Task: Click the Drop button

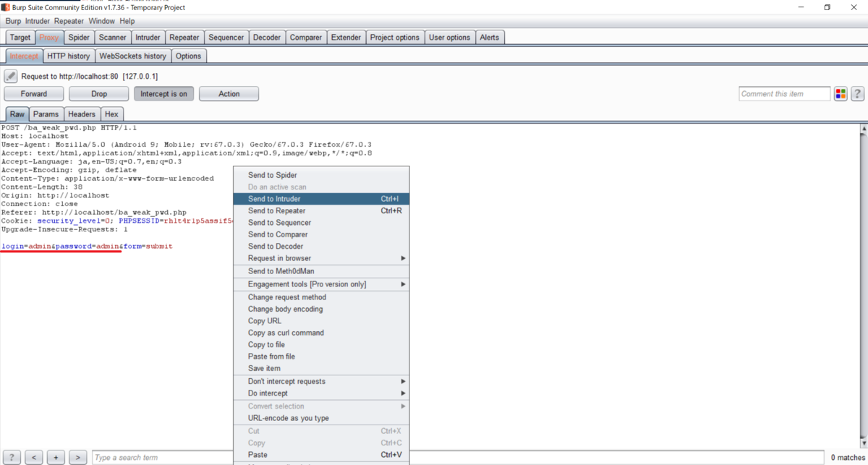Action: coord(99,94)
